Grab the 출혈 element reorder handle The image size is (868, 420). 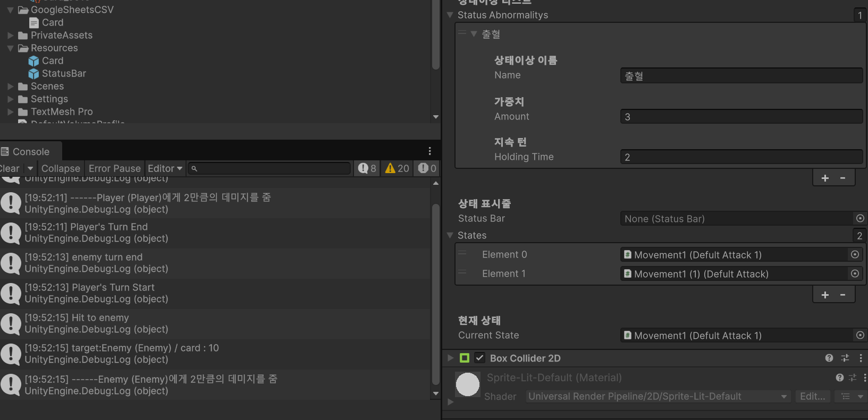(x=462, y=33)
